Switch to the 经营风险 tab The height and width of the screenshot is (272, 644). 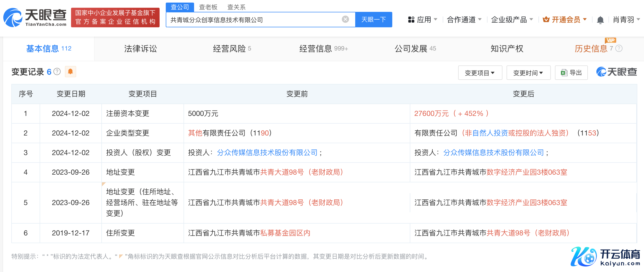231,49
